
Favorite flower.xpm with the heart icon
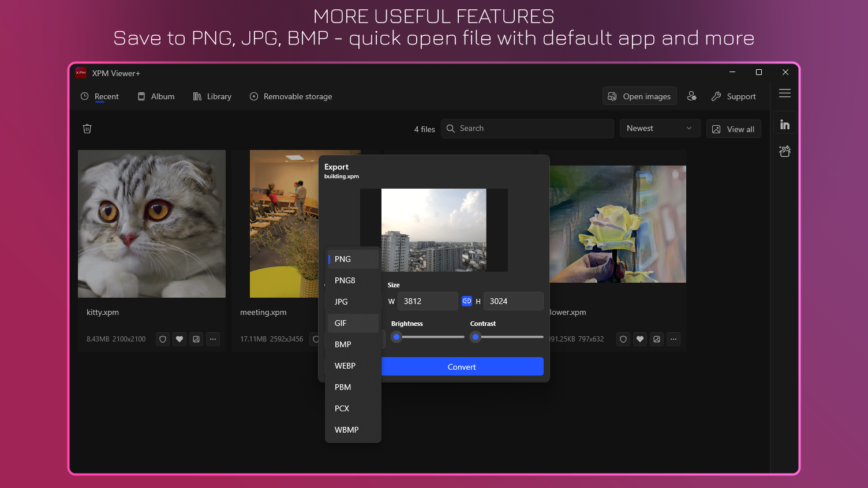(x=640, y=339)
